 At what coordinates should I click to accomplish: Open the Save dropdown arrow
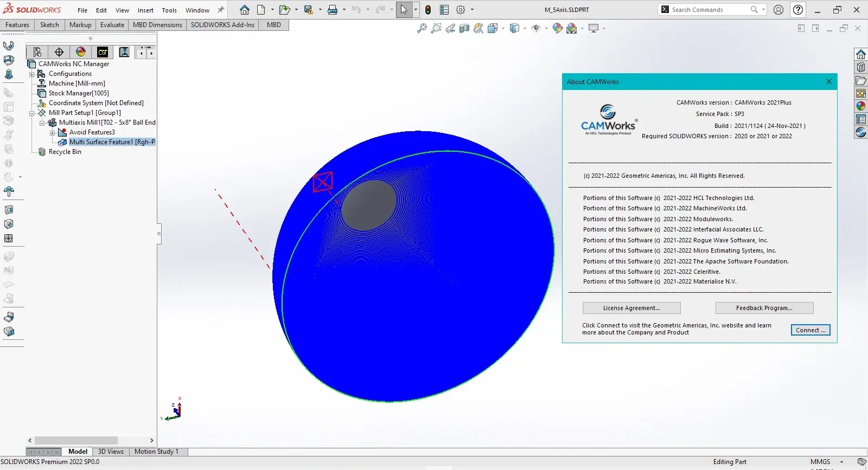pos(320,10)
